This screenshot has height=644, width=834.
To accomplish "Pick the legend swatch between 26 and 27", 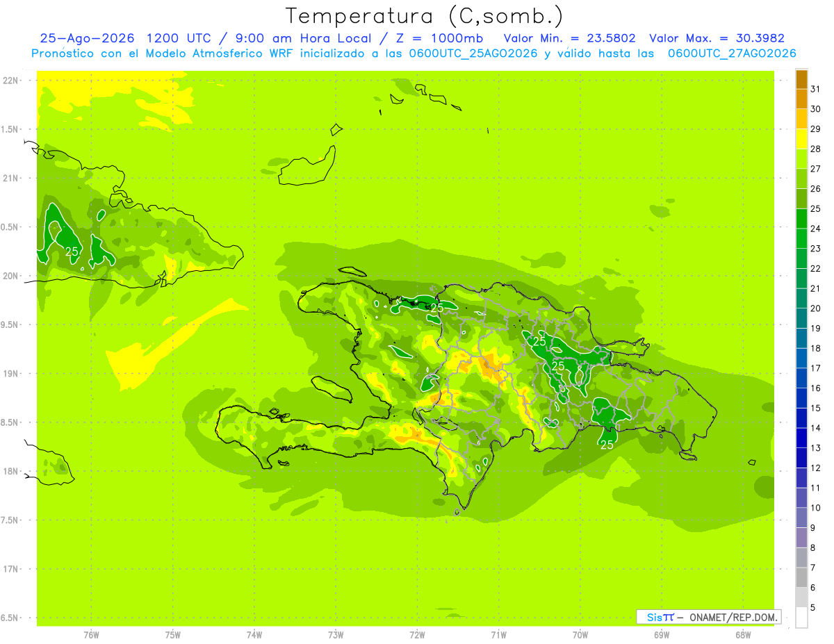I will [x=801, y=179].
